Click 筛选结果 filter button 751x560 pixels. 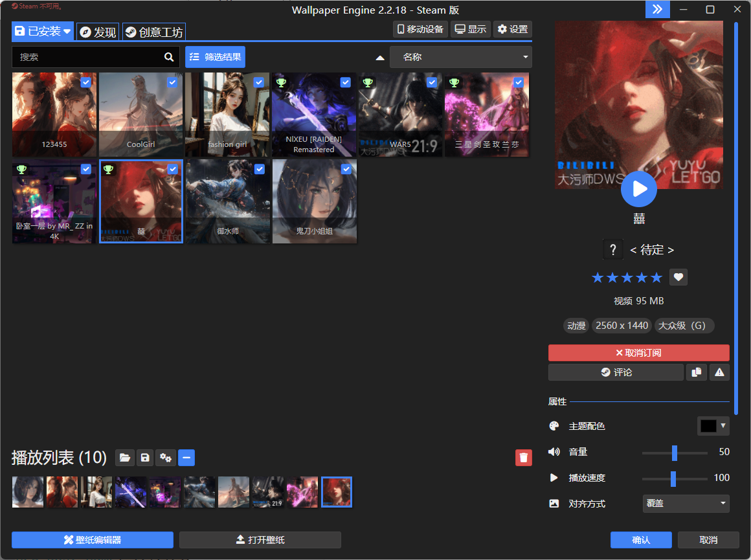pos(216,57)
